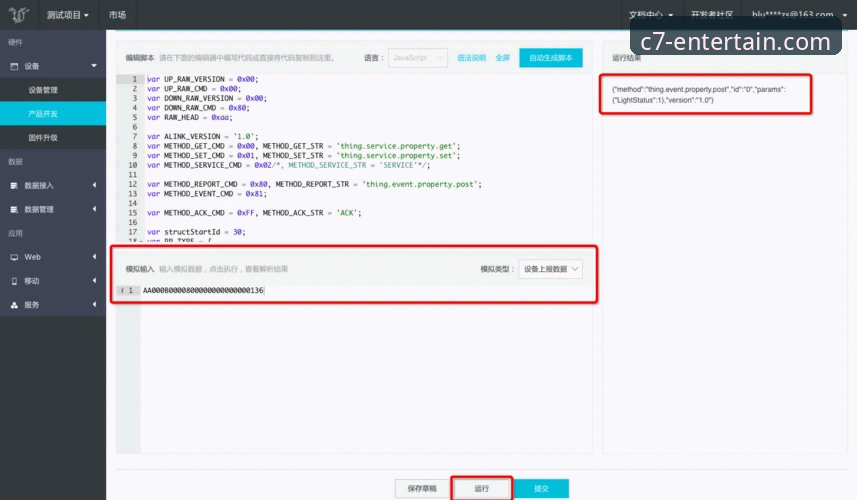Click code line 'var METHOD_EVENT_CMD = 0x81'
The image size is (857, 500).
tap(207, 194)
